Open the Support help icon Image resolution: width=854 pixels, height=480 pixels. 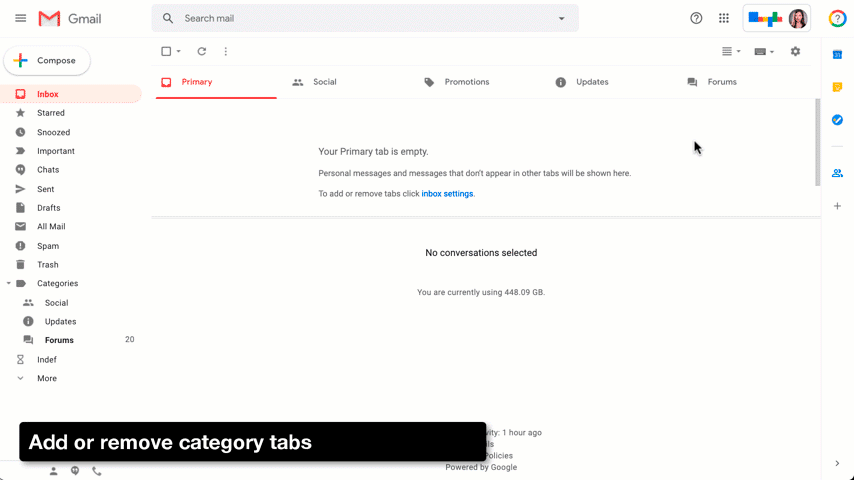click(696, 19)
